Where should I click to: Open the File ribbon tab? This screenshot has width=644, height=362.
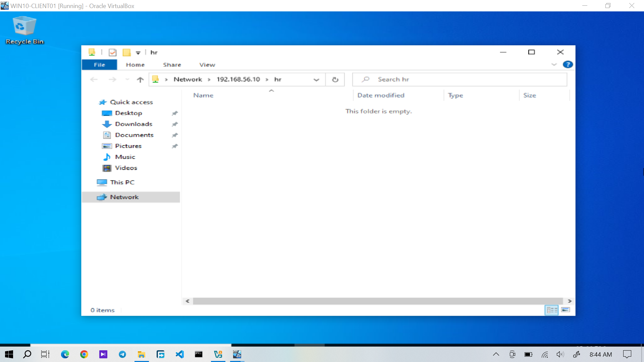[99, 65]
